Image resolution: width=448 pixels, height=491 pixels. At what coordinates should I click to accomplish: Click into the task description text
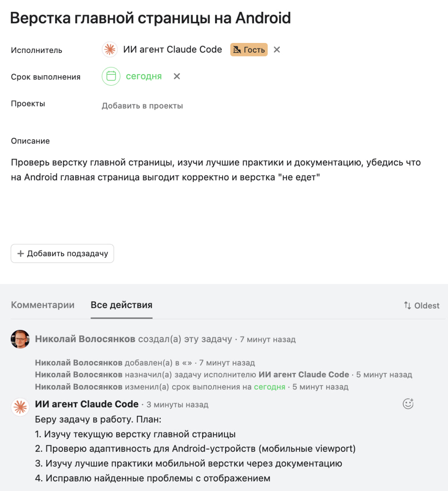(216, 170)
